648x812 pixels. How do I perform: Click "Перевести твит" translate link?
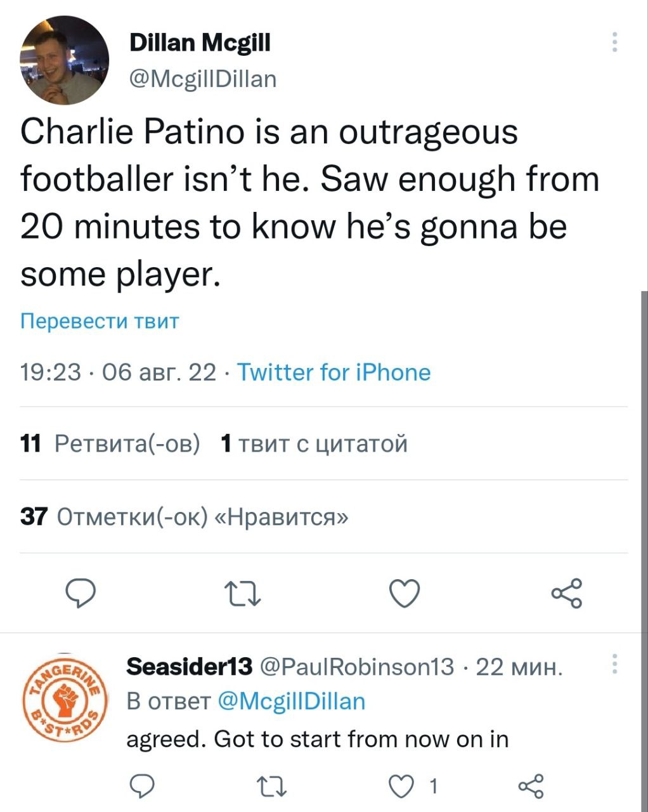point(100,321)
